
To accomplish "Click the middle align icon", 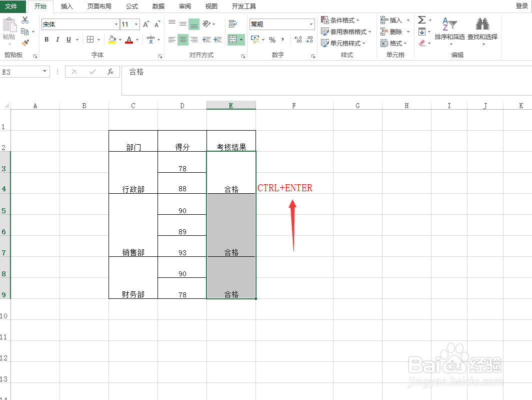I will [183, 24].
